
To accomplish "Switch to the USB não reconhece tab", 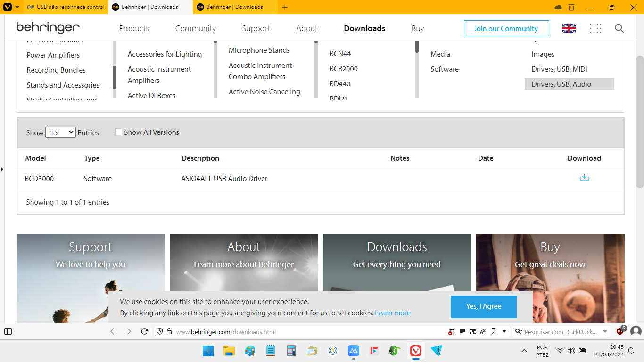I will [x=66, y=7].
